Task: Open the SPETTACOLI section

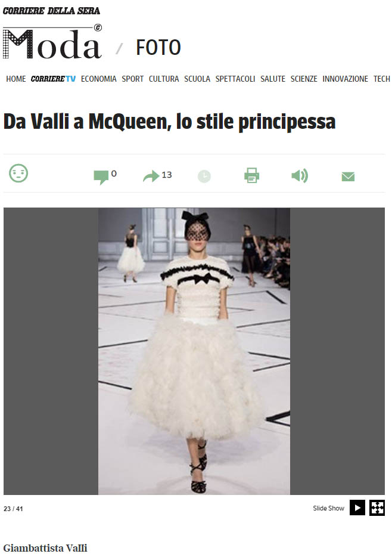Action: 235,79
